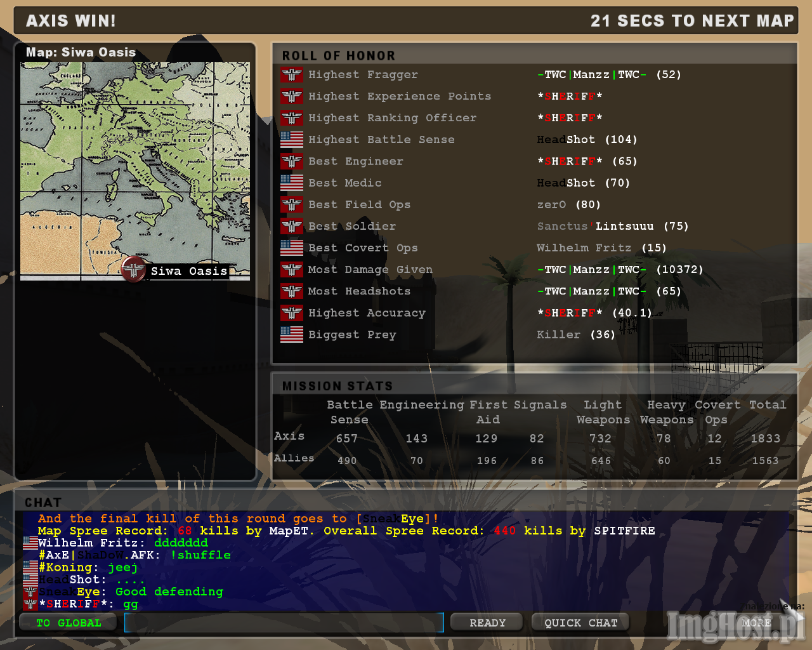Click the Most Headshots award label

coord(359,291)
